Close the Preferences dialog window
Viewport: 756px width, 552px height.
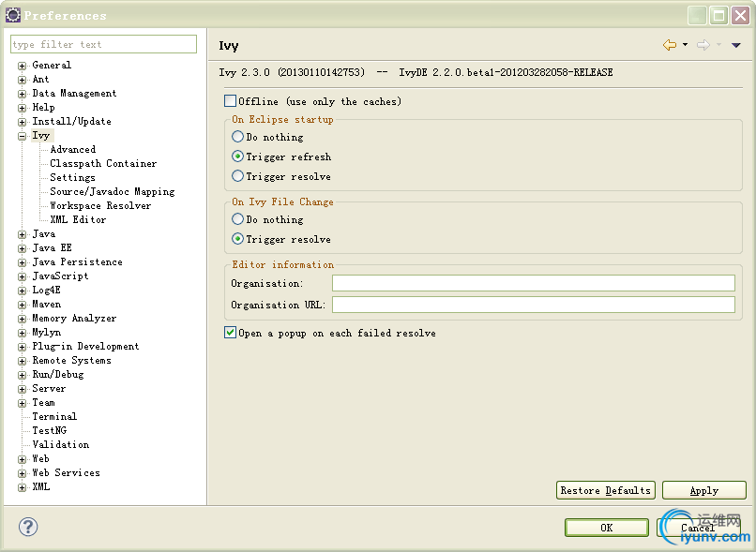(x=740, y=15)
